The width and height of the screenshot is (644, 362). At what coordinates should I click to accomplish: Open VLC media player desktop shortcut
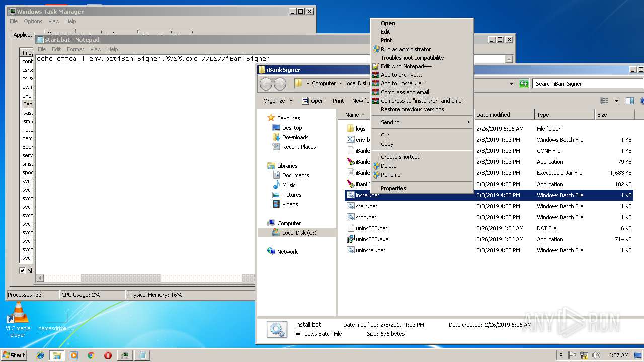point(18,320)
